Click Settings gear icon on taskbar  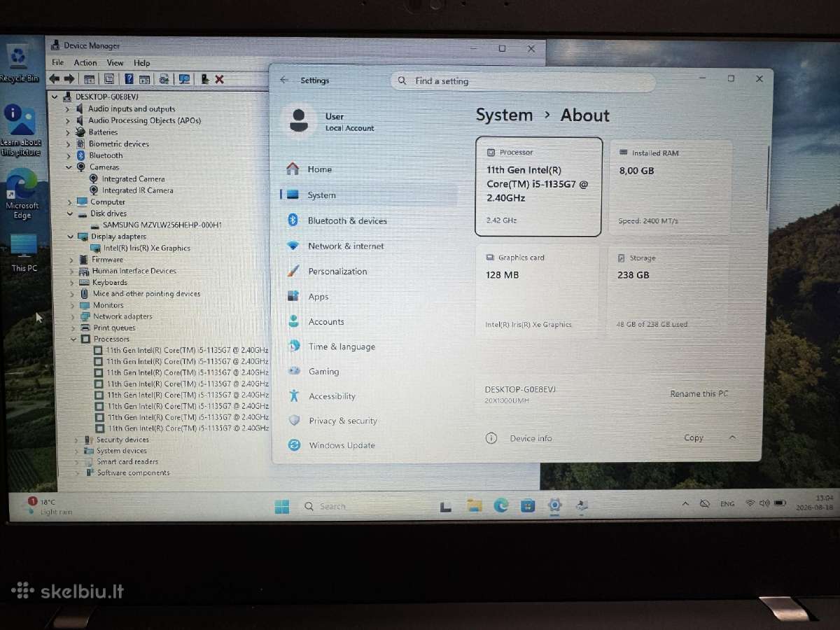tap(555, 505)
